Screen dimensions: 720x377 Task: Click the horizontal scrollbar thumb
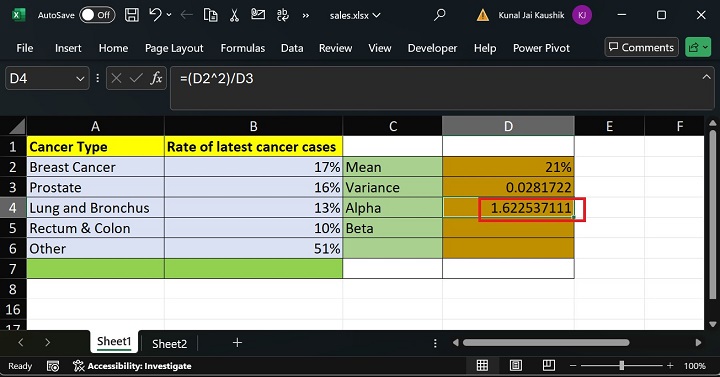click(546, 343)
